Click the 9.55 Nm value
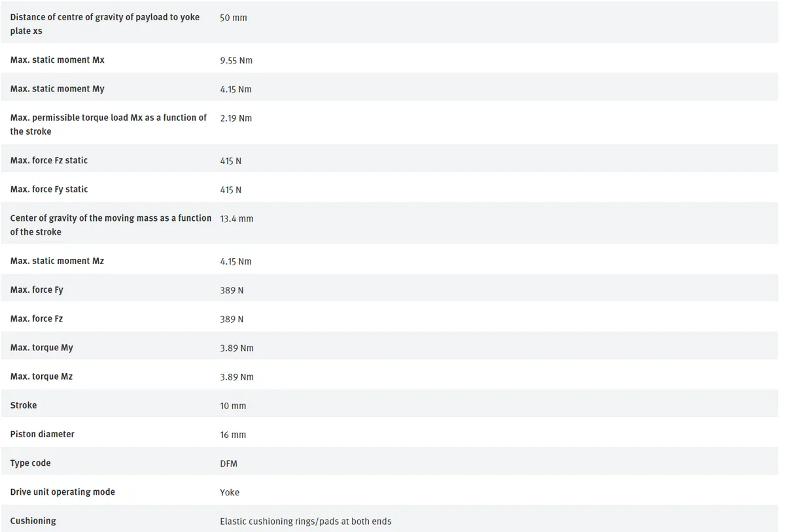The height and width of the screenshot is (532, 785). click(x=236, y=61)
